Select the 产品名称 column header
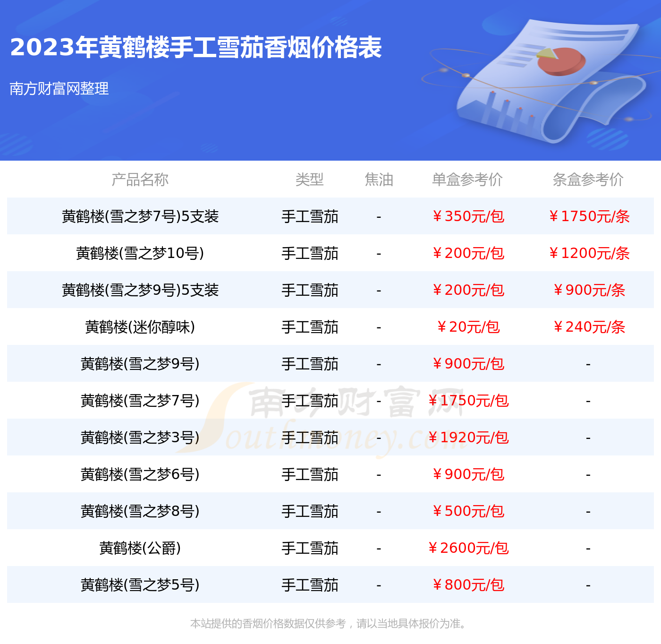This screenshot has width=661, height=644. (140, 180)
